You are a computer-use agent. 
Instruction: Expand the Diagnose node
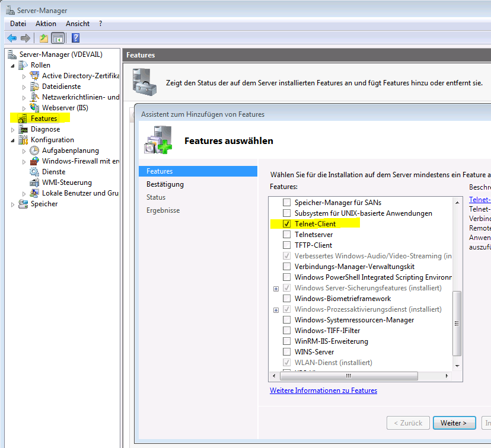12,130
